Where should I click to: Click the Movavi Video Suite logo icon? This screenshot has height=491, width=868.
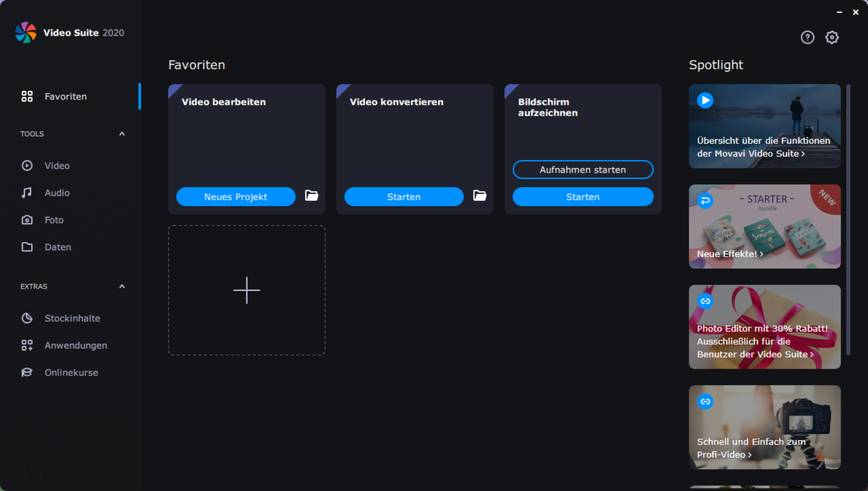pos(25,33)
